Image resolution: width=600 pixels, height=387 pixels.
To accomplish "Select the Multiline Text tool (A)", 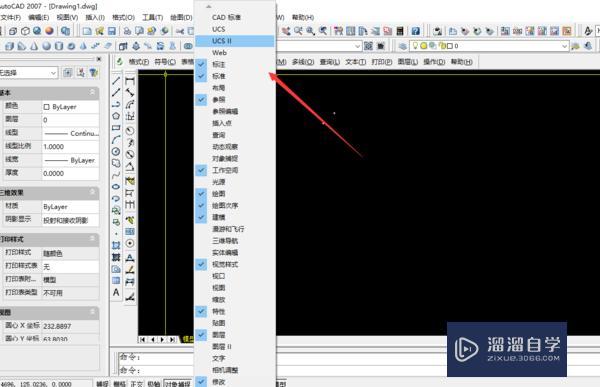I will tap(116, 292).
